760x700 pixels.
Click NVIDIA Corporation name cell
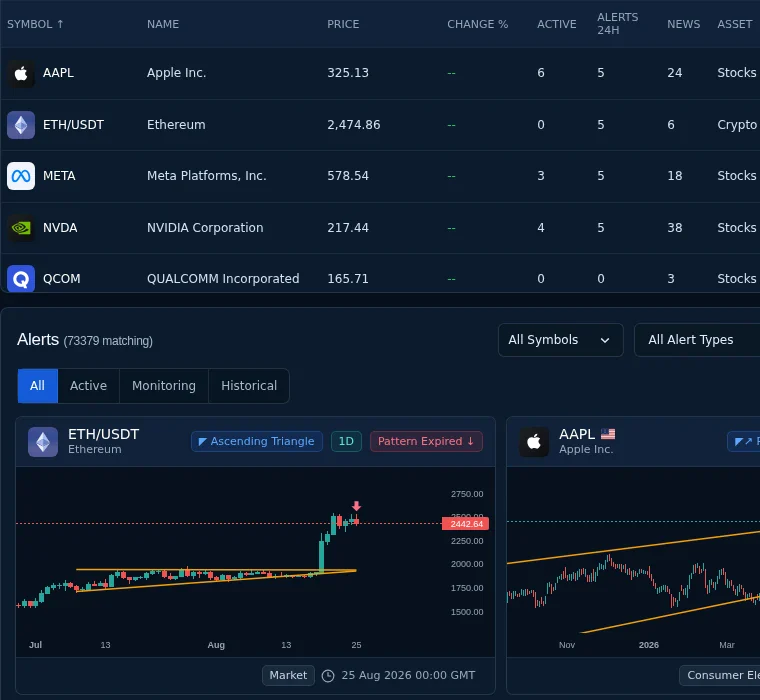(205, 228)
